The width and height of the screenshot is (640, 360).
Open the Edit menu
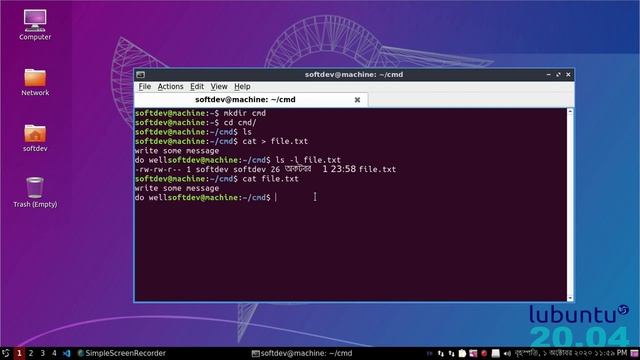197,87
